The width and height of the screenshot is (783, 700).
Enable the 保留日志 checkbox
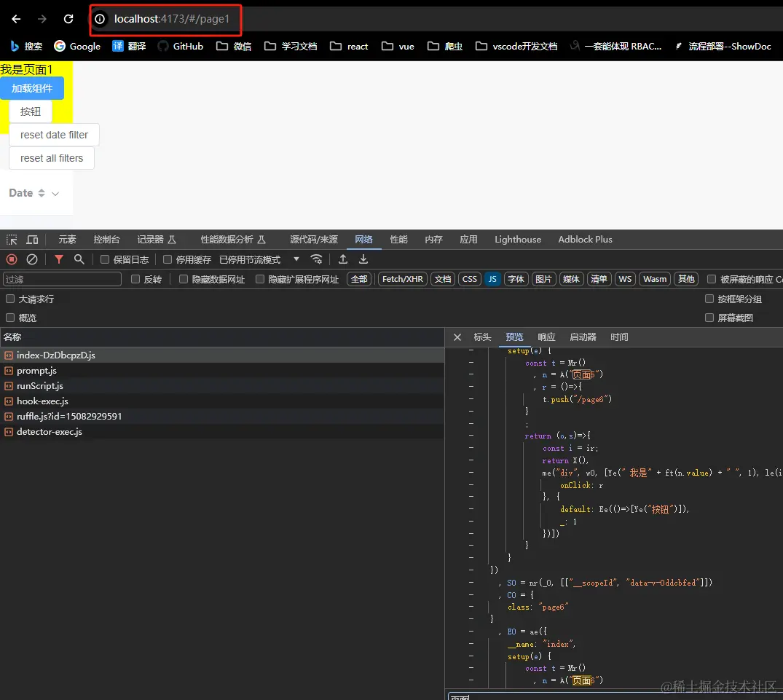pos(105,259)
